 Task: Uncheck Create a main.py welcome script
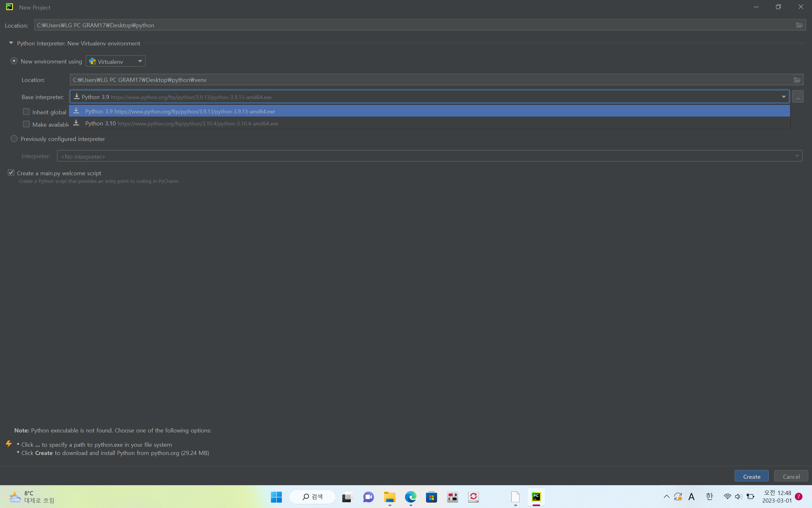[x=11, y=173]
